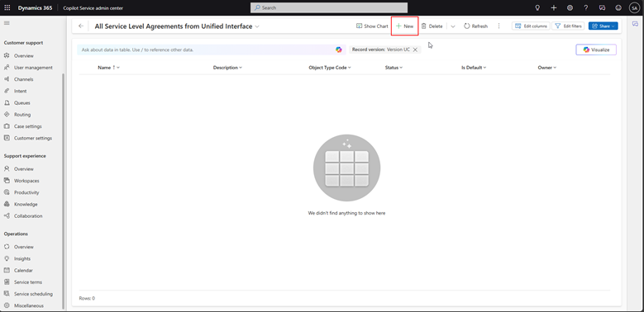
Task: Go back using the left arrow
Action: tap(81, 26)
